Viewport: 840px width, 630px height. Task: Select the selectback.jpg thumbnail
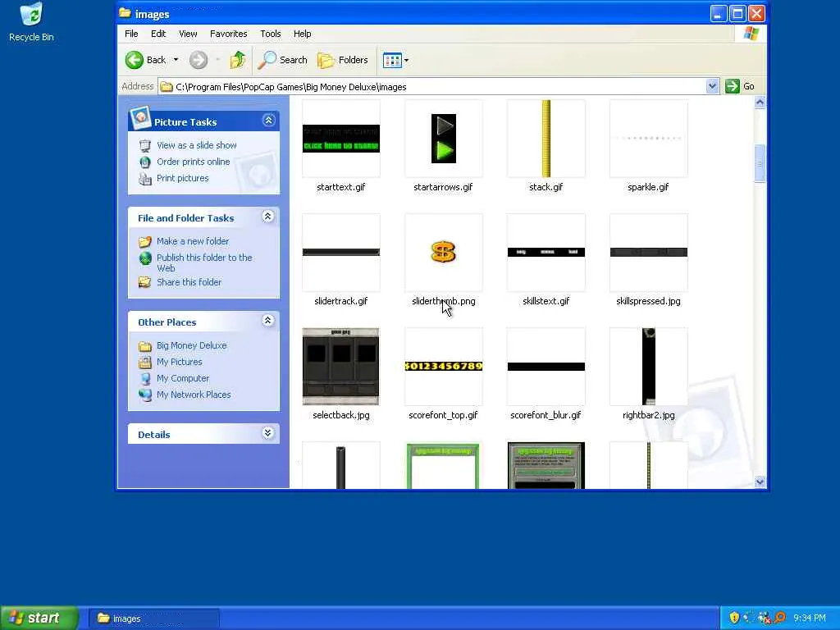tap(341, 367)
